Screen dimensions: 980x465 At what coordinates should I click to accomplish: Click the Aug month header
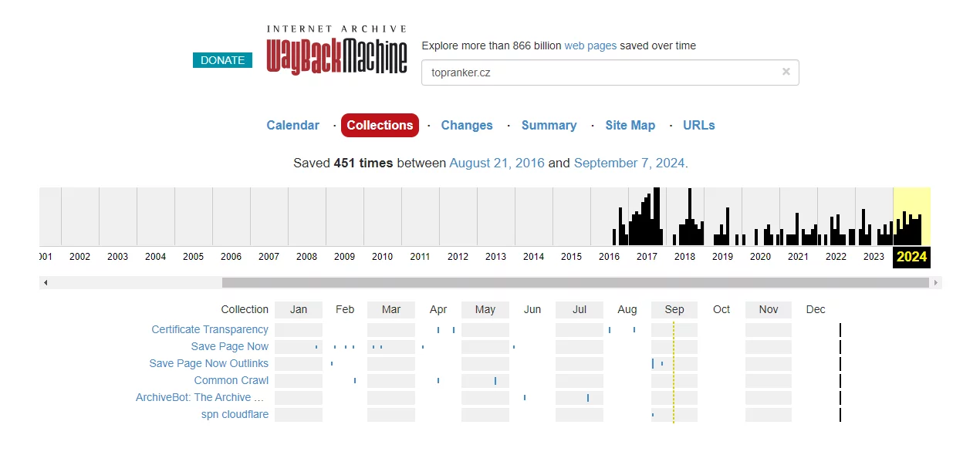tap(627, 309)
